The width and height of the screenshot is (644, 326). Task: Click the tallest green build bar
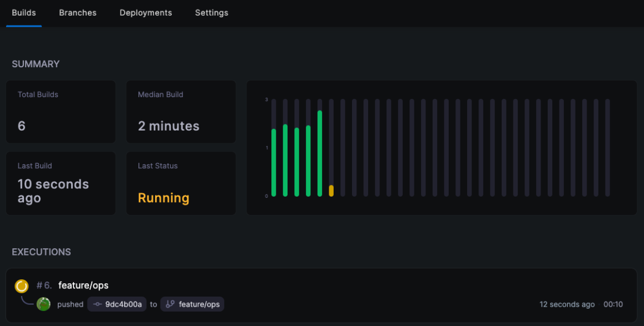320,153
